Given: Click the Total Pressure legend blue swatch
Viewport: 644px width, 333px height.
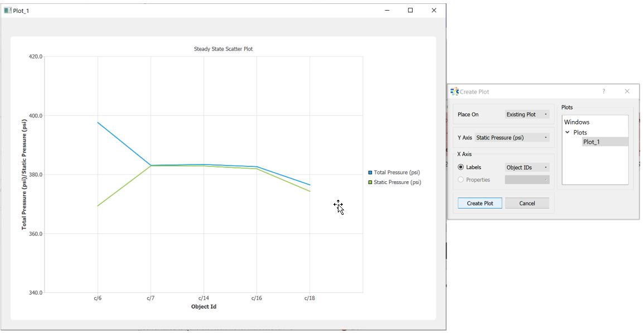Looking at the screenshot, I should click(x=370, y=173).
